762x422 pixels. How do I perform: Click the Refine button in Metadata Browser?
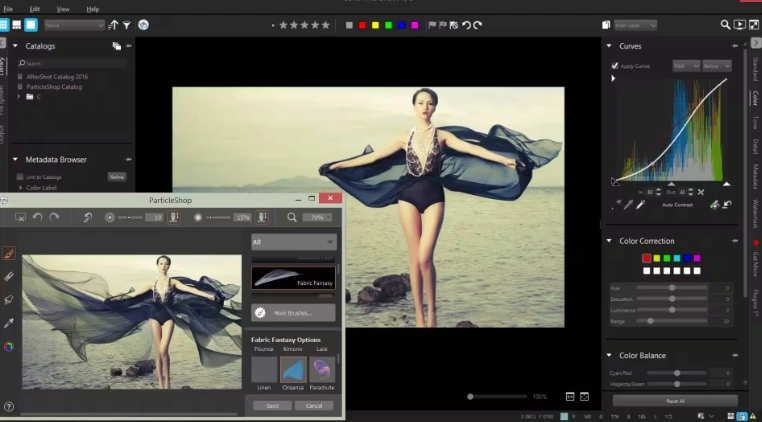pyautogui.click(x=117, y=177)
